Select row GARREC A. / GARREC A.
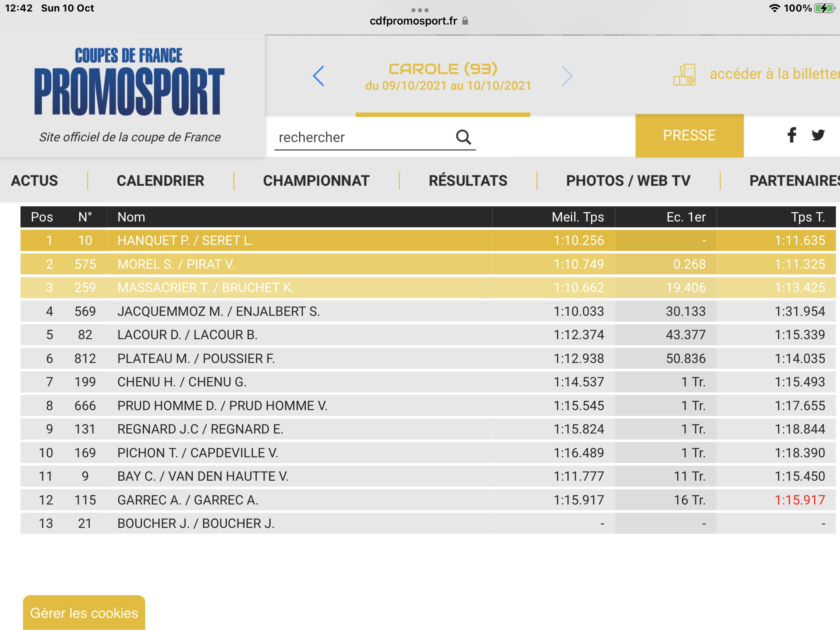The height and width of the screenshot is (630, 840). click(x=428, y=500)
